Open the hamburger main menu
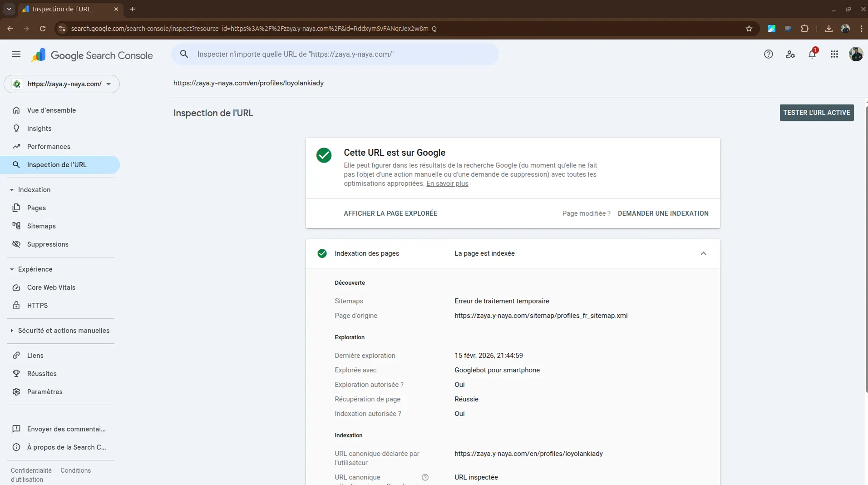 point(16,54)
